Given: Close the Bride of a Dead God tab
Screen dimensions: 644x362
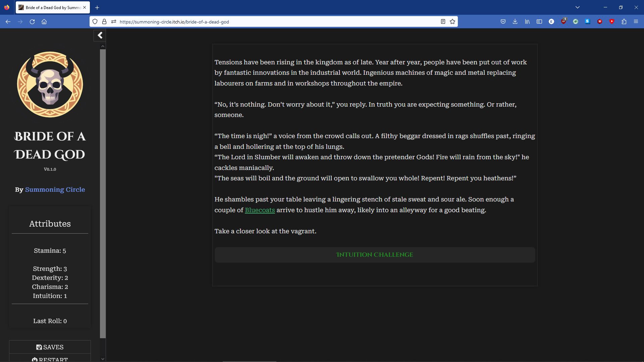Looking at the screenshot, I should pyautogui.click(x=85, y=7).
